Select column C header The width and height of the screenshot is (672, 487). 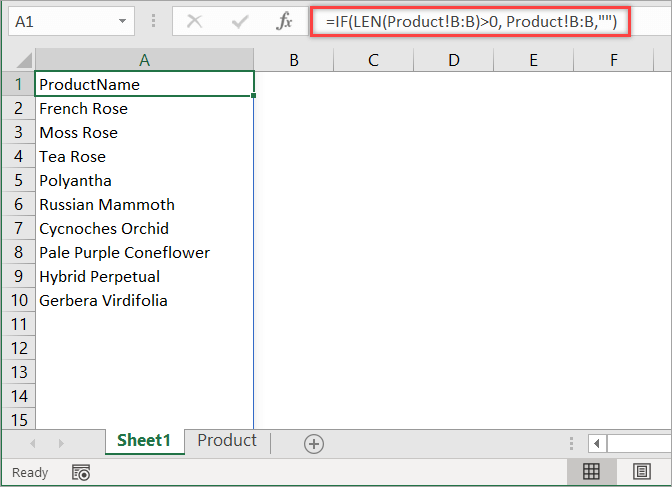click(x=373, y=60)
